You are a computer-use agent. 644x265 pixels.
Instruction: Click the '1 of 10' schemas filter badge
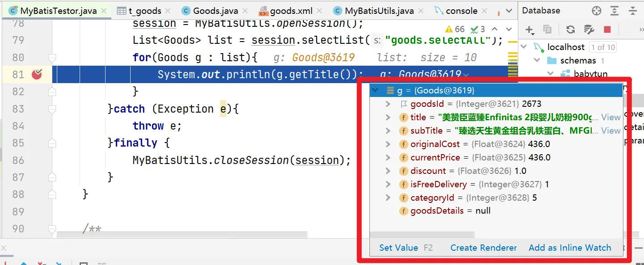pos(603,47)
